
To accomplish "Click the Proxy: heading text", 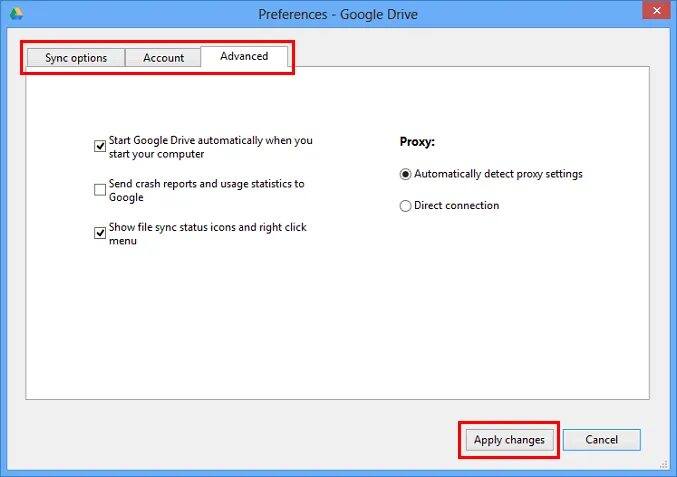I will point(417,142).
